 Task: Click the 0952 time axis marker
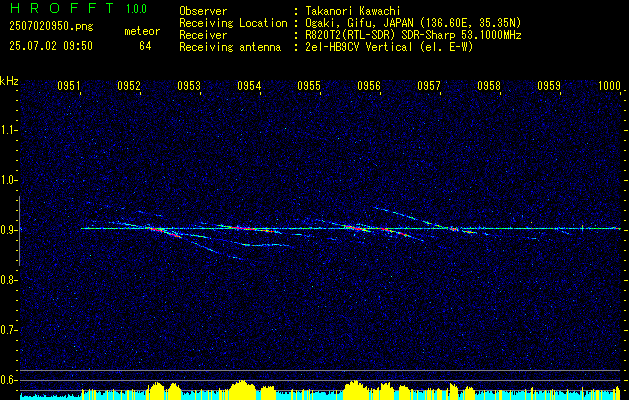(x=129, y=85)
